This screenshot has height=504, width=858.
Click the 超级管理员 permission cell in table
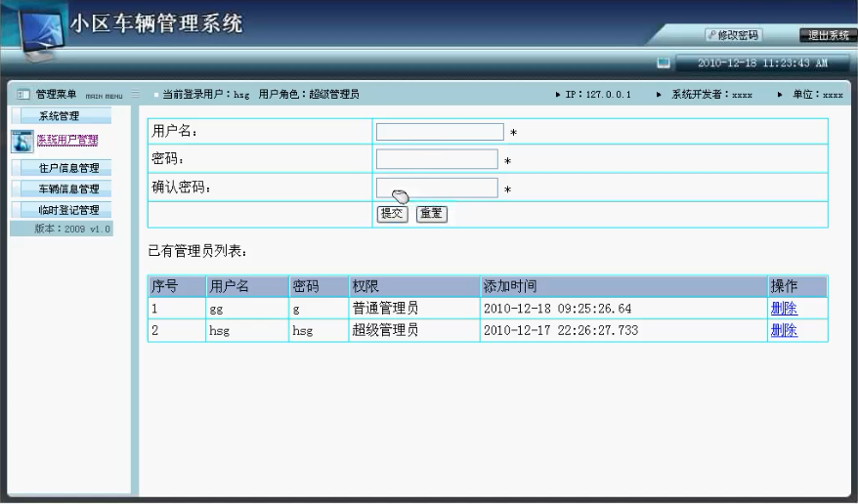click(x=414, y=330)
